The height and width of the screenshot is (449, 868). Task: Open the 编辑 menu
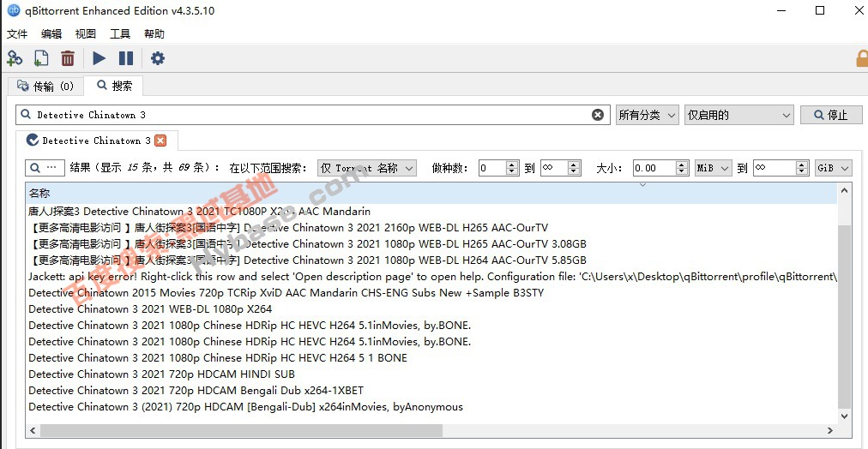point(51,33)
